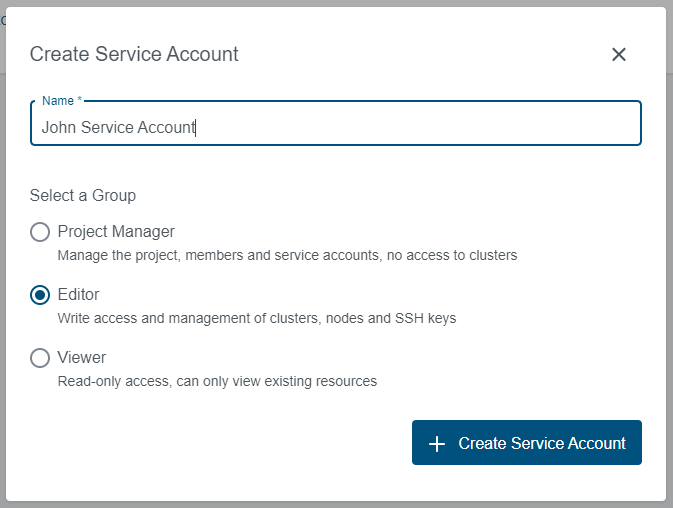This screenshot has height=508, width=673.
Task: Click the empty area right of the entered name
Action: coord(420,127)
